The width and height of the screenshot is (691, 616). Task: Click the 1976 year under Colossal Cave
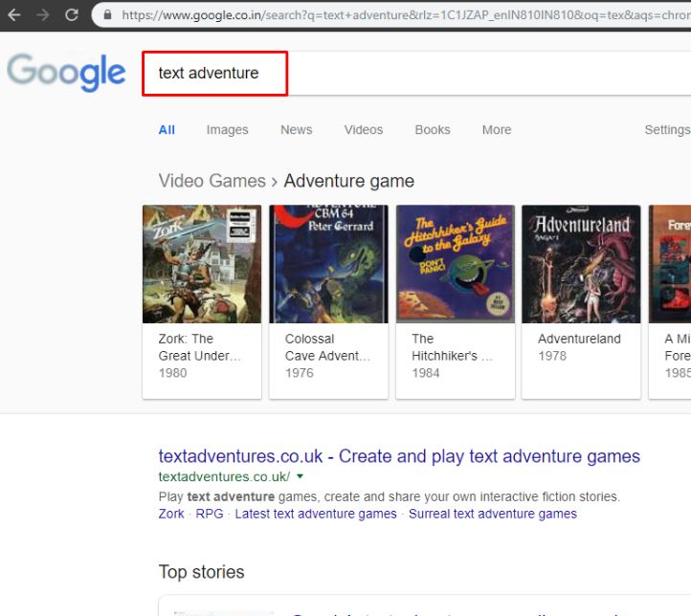300,373
